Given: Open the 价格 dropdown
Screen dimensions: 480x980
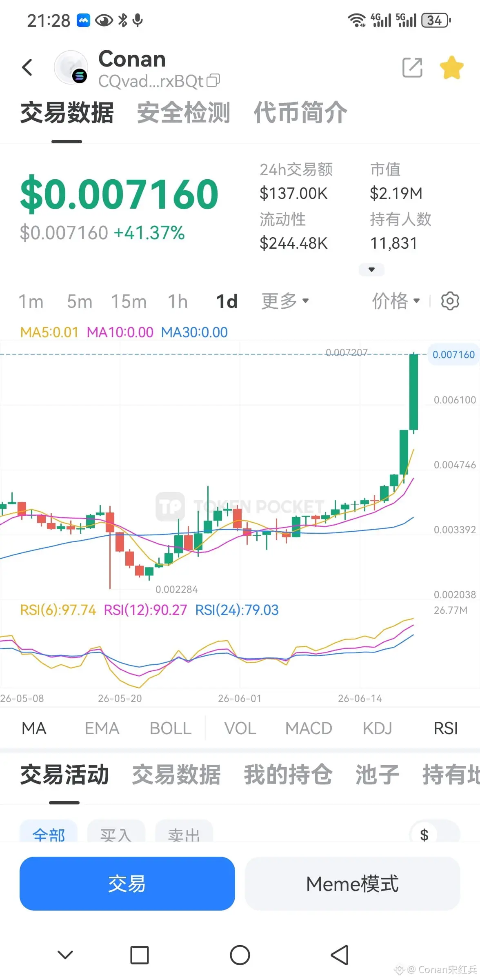Looking at the screenshot, I should [396, 301].
